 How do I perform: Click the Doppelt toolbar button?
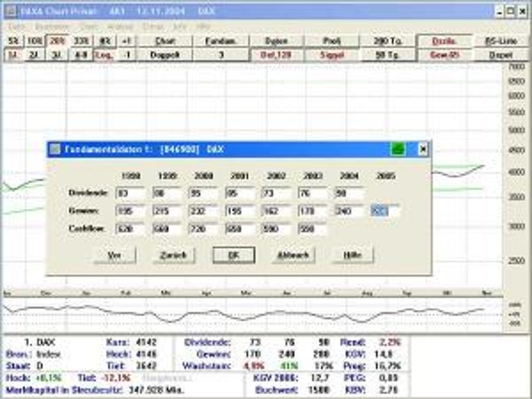(164, 55)
